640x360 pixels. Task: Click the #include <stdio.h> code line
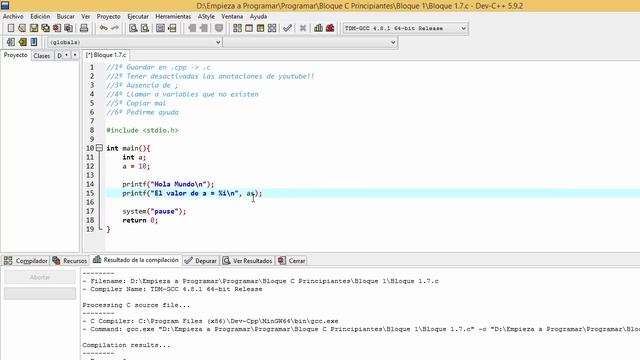pyautogui.click(x=142, y=130)
